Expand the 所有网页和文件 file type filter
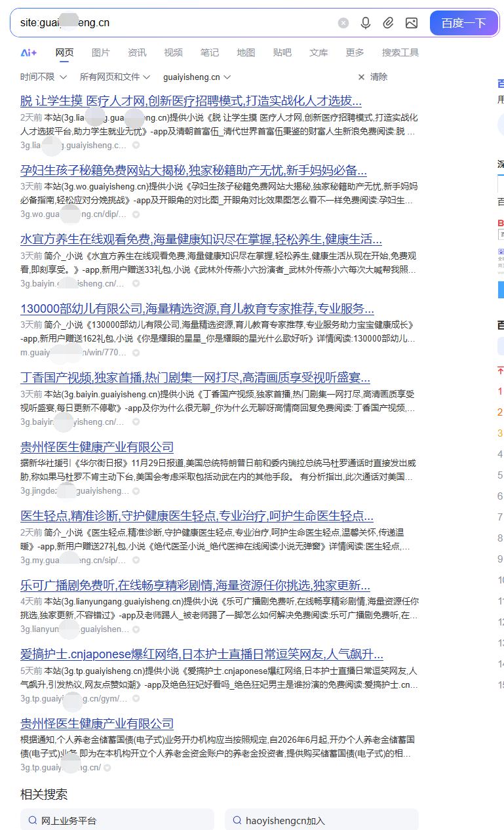This screenshot has height=830, width=504. [115, 77]
